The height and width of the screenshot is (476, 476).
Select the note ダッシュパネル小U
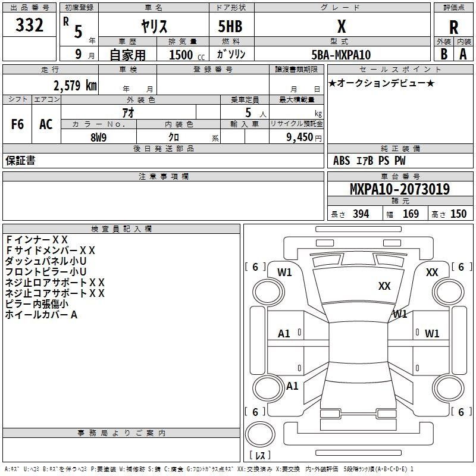[46, 261]
